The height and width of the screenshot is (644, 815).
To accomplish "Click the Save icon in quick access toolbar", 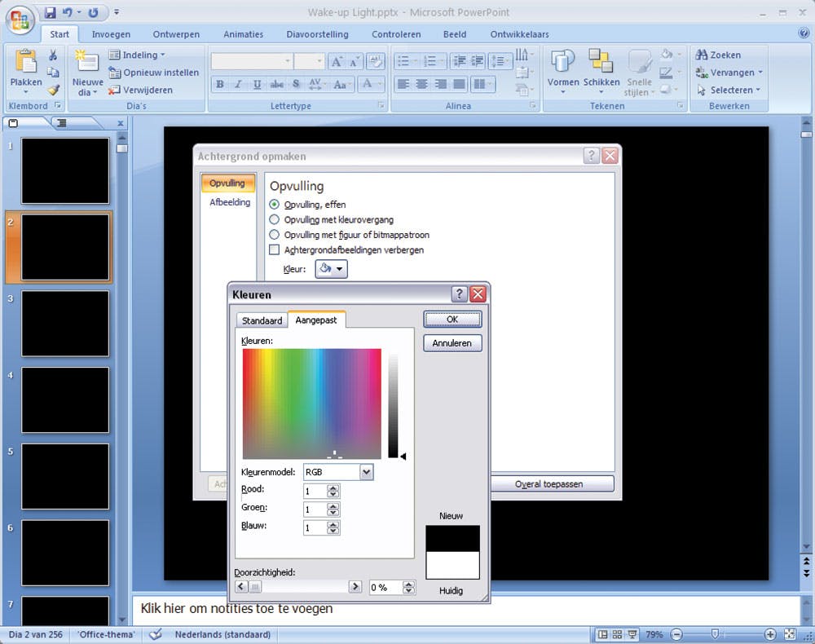I will click(51, 13).
